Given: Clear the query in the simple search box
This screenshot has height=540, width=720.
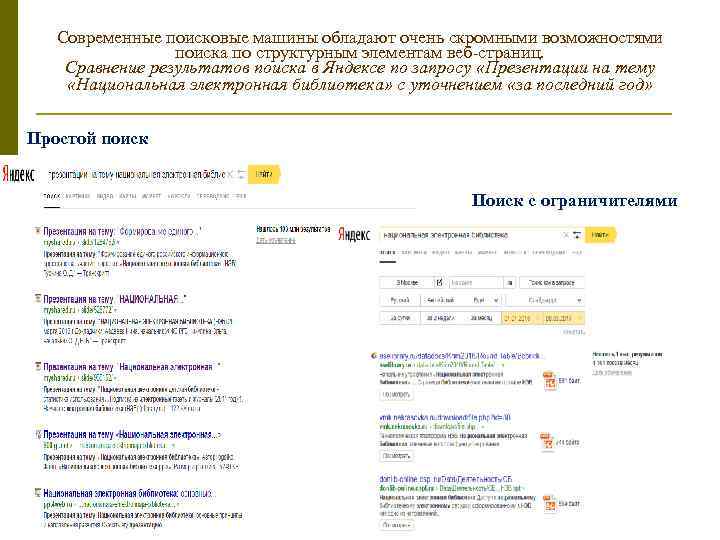Looking at the screenshot, I should [x=231, y=174].
